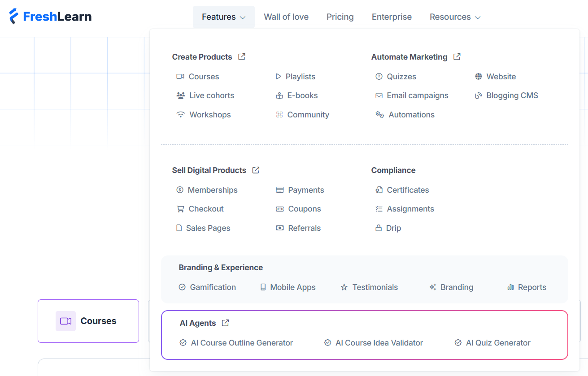Click the Website globe icon

479,76
